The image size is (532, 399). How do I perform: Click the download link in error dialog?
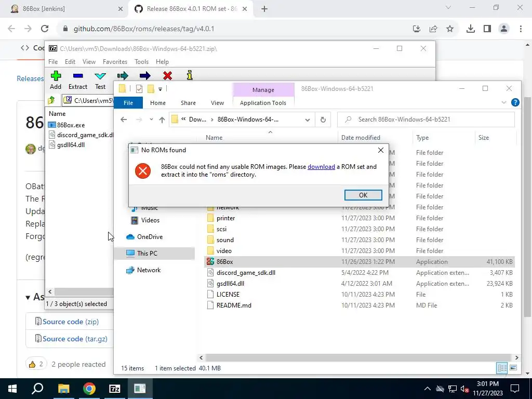pyautogui.click(x=321, y=167)
